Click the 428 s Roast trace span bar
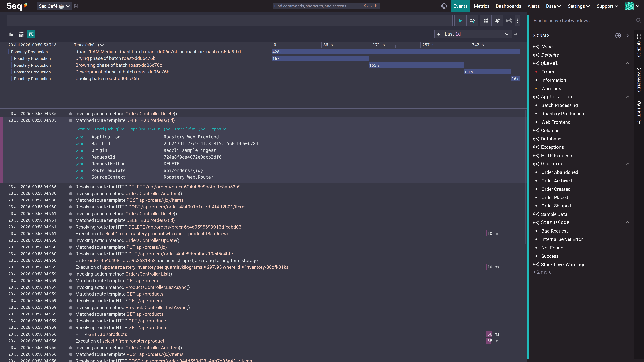Viewport: 644px width, 362px height. click(x=396, y=52)
